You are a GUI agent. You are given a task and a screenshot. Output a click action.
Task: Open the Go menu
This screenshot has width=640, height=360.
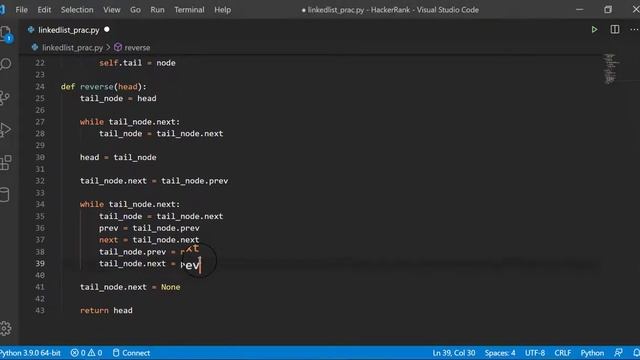pos(135,10)
